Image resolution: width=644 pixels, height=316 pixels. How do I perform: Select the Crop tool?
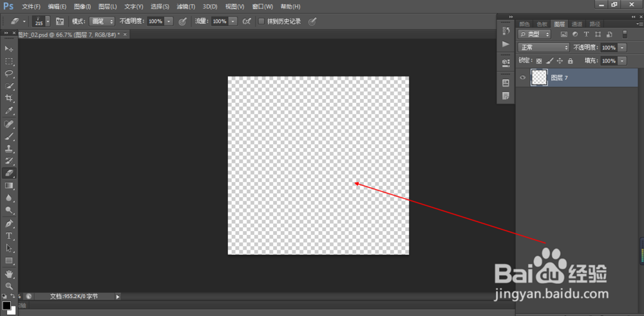[x=9, y=98]
